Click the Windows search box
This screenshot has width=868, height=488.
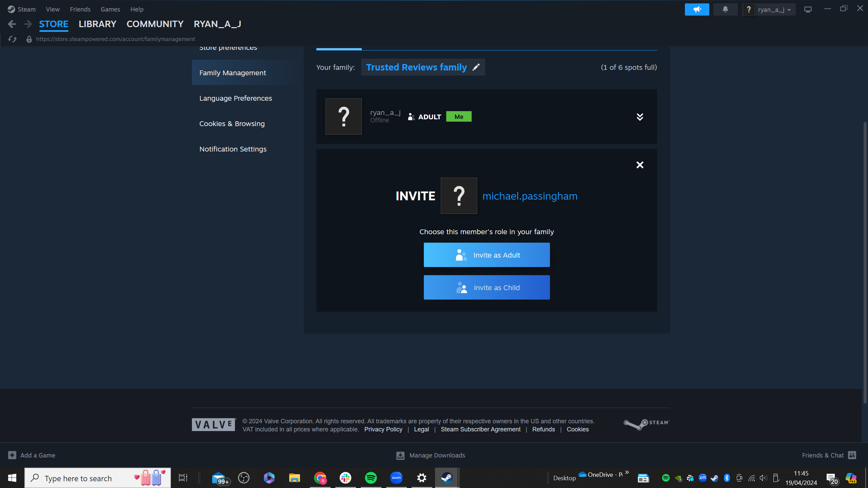(98, 478)
